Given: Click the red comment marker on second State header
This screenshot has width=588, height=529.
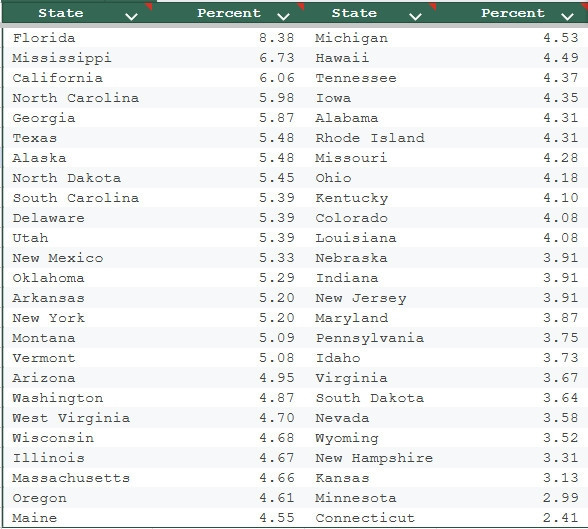Looking at the screenshot, I should point(433,6).
